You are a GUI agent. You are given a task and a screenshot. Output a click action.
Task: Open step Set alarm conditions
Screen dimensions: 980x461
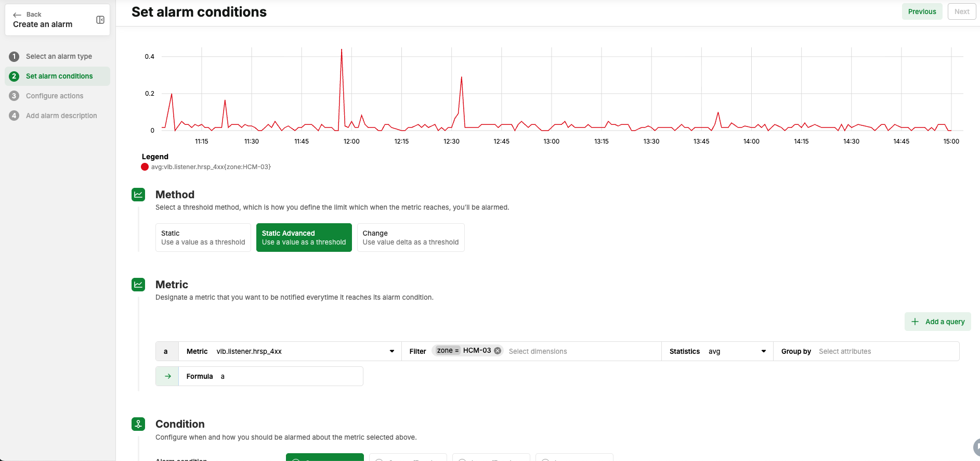[x=58, y=76]
